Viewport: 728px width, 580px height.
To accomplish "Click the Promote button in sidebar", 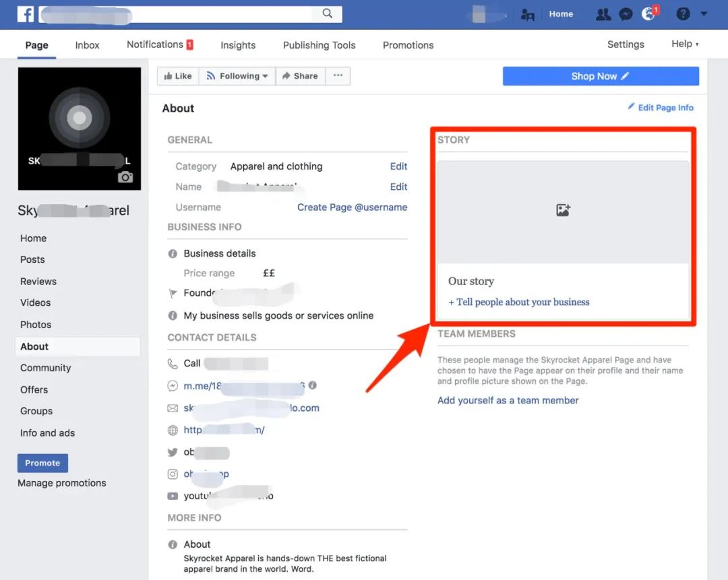I will coord(42,463).
